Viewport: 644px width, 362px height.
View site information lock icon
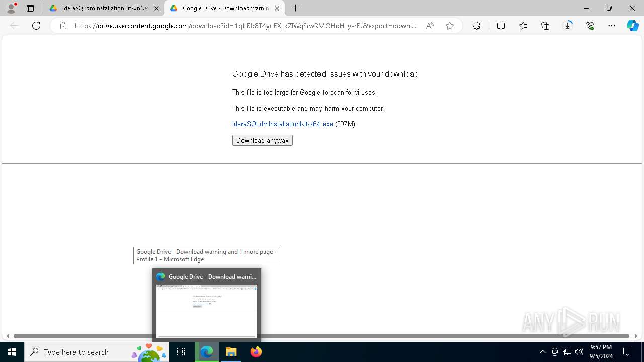(63, 26)
